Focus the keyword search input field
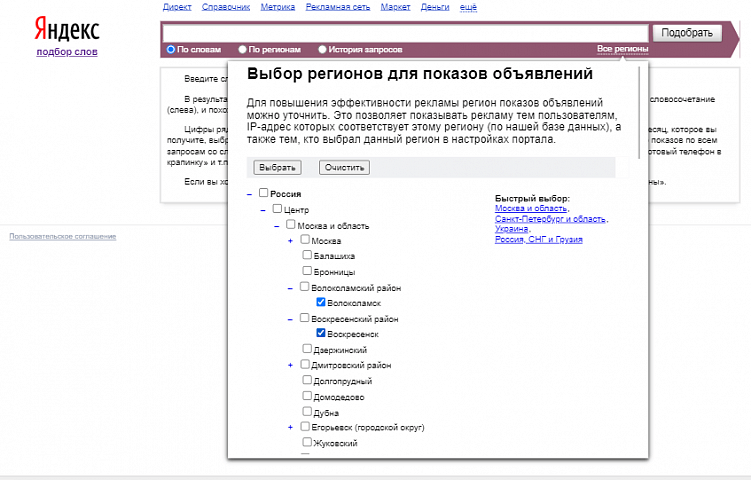751x480 pixels. tap(406, 33)
